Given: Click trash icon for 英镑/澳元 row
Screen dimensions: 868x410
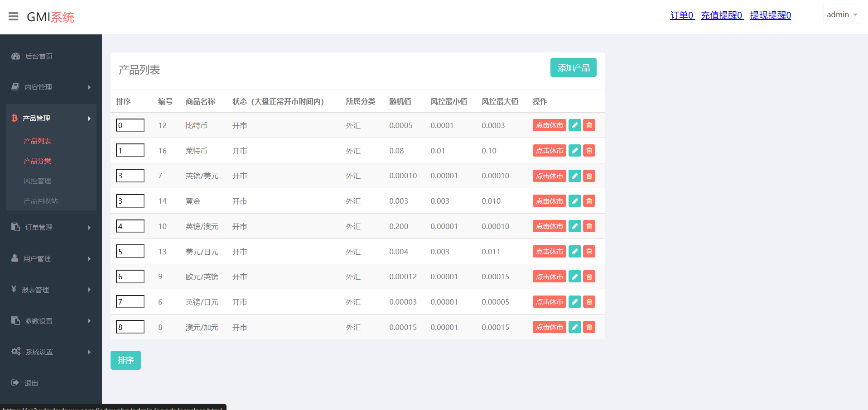Looking at the screenshot, I should (x=589, y=226).
